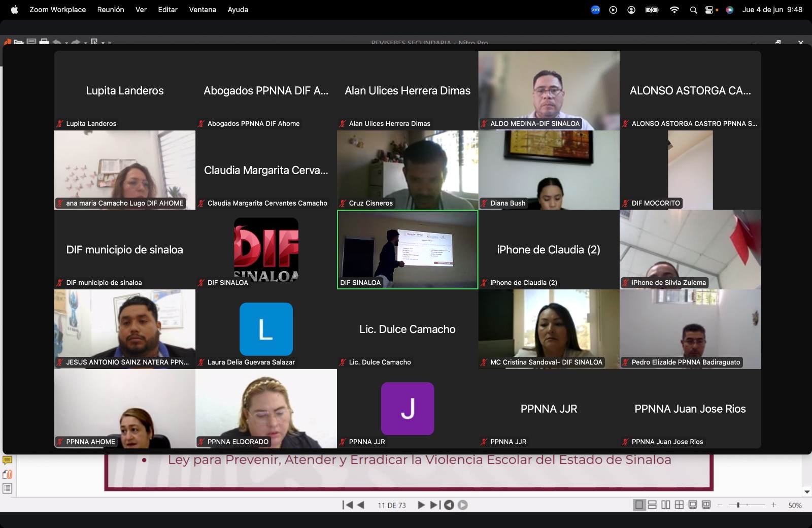
Task: Go to the next page in Nitro Pro
Action: click(421, 505)
